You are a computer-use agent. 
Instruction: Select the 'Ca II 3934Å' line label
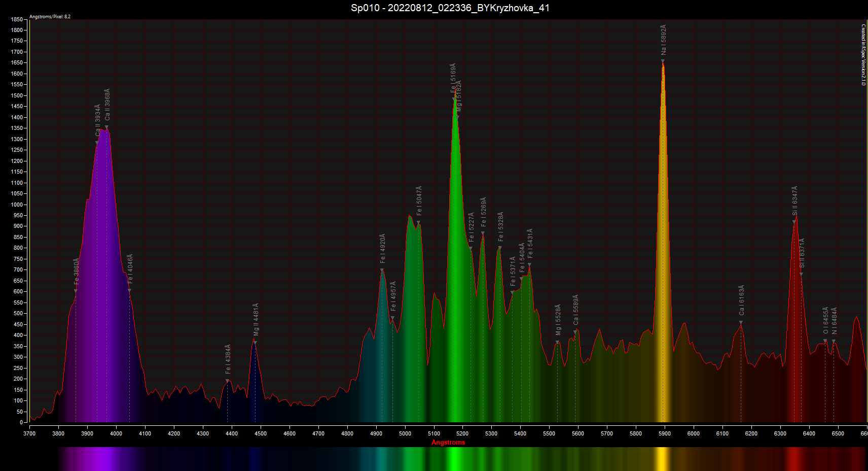98,121
